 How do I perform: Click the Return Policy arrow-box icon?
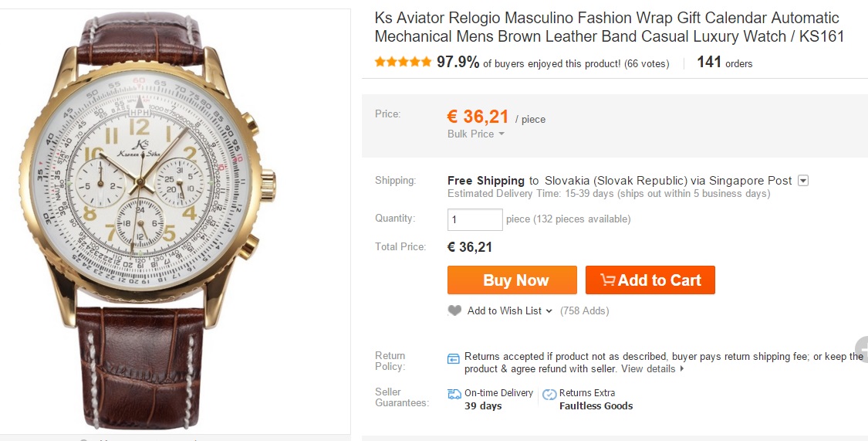(x=454, y=358)
